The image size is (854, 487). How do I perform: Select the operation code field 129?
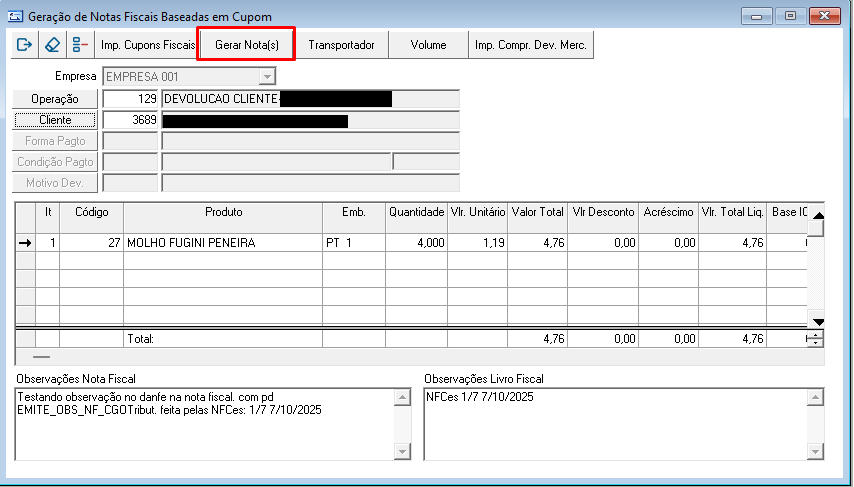[130, 99]
